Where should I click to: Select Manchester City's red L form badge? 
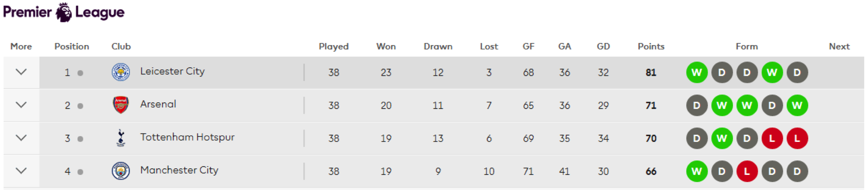pos(747,171)
